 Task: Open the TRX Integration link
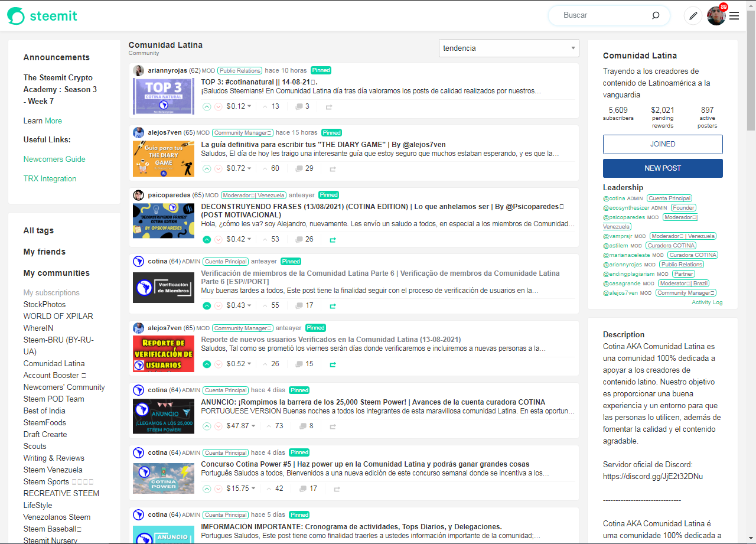[50, 178]
